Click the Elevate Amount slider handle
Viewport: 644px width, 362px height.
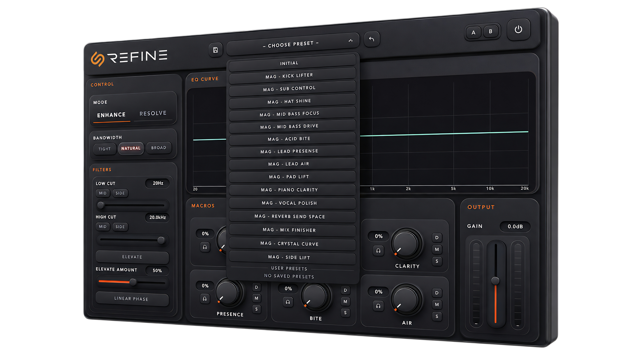[x=133, y=282]
